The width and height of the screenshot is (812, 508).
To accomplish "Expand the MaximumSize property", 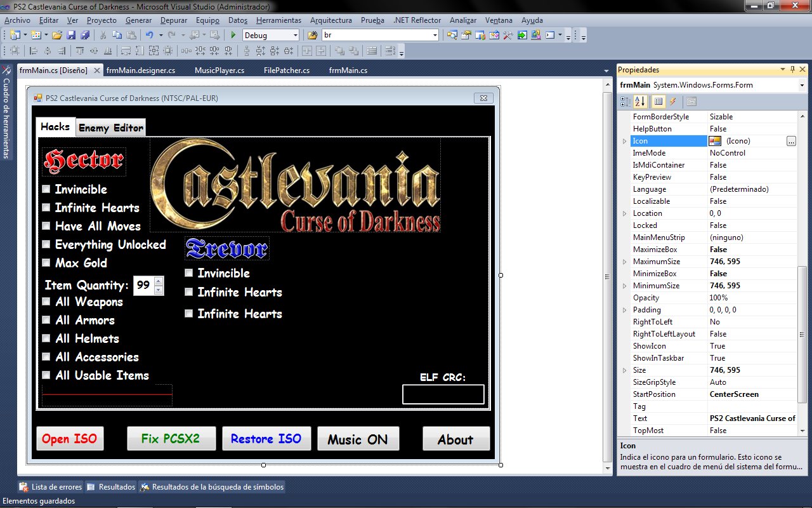I will [x=624, y=262].
